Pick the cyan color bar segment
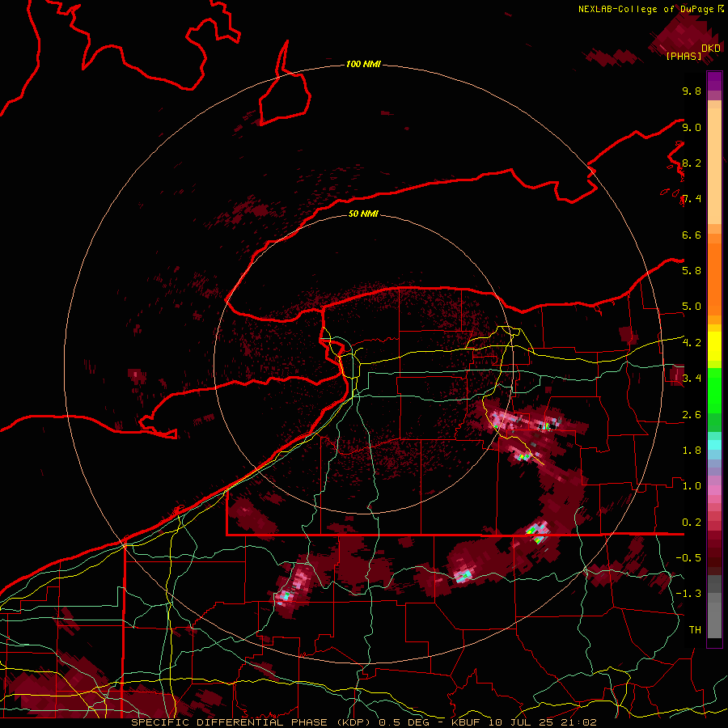 point(714,445)
